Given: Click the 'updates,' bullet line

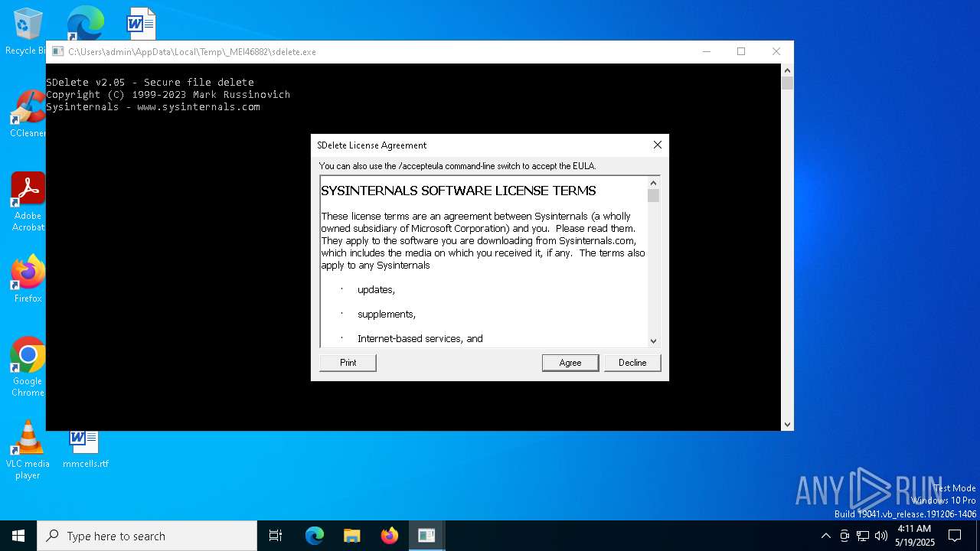Looking at the screenshot, I should 376,289.
